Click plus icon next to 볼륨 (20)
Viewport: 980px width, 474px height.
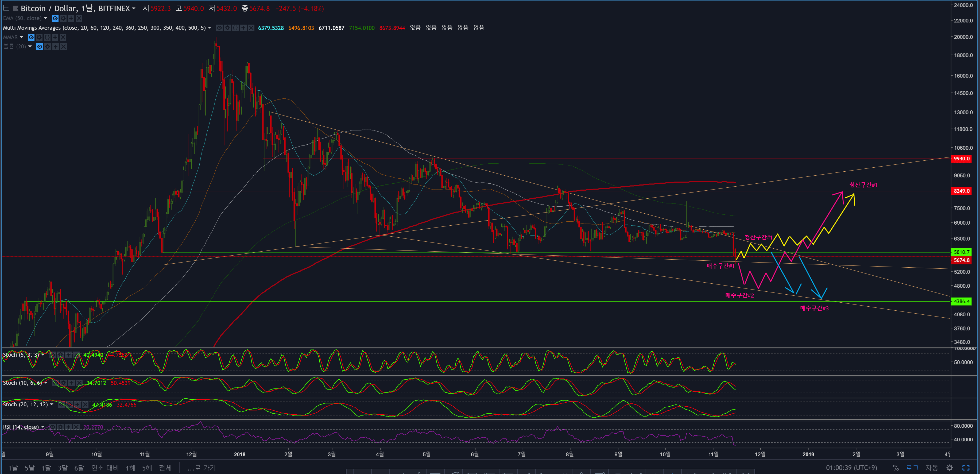coord(56,47)
